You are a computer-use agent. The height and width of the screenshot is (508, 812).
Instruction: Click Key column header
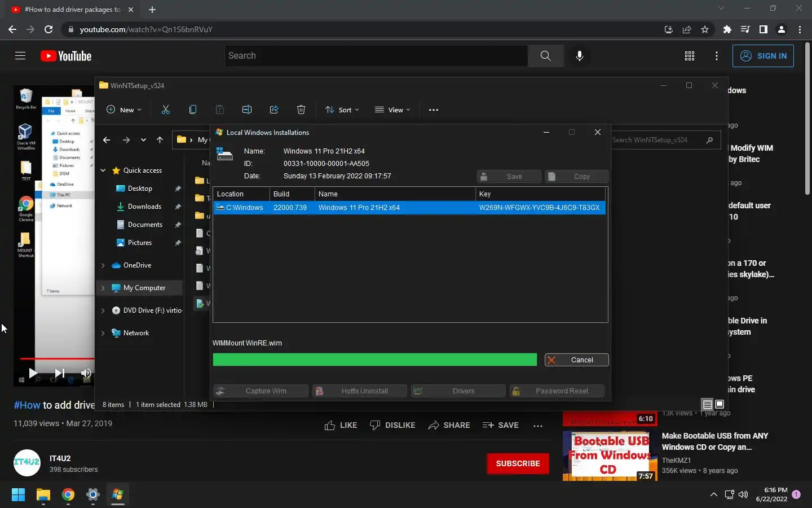(541, 194)
